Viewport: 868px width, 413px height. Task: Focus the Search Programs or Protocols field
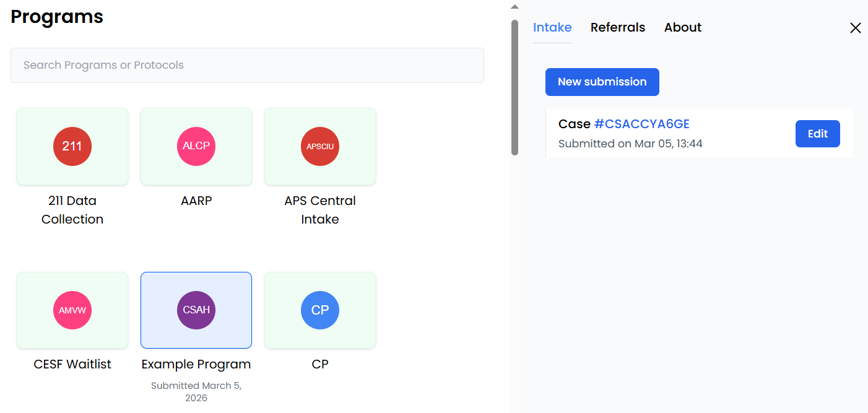pyautogui.click(x=247, y=65)
